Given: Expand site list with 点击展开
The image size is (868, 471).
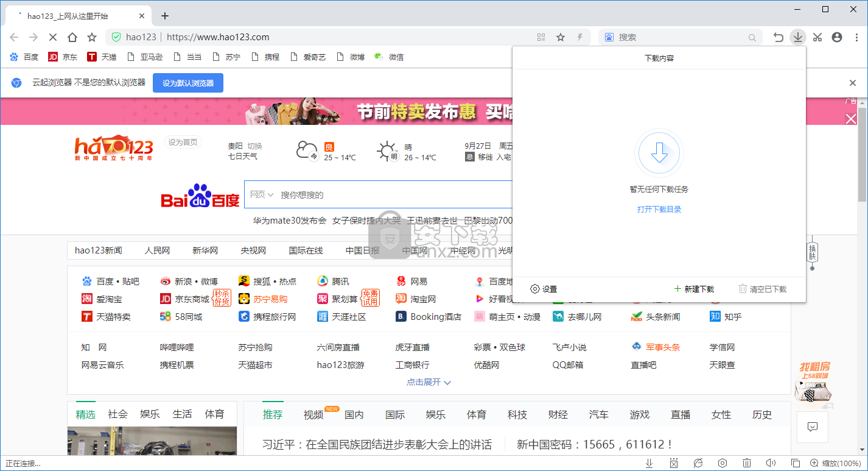Looking at the screenshot, I should click(429, 382).
